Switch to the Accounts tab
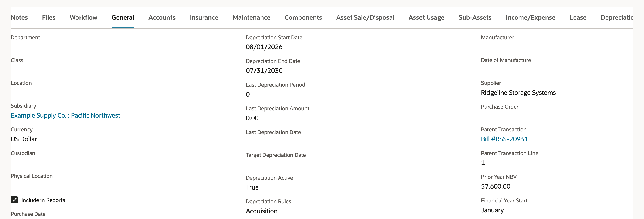Screen dimensions: 644x219 [x=162, y=17]
